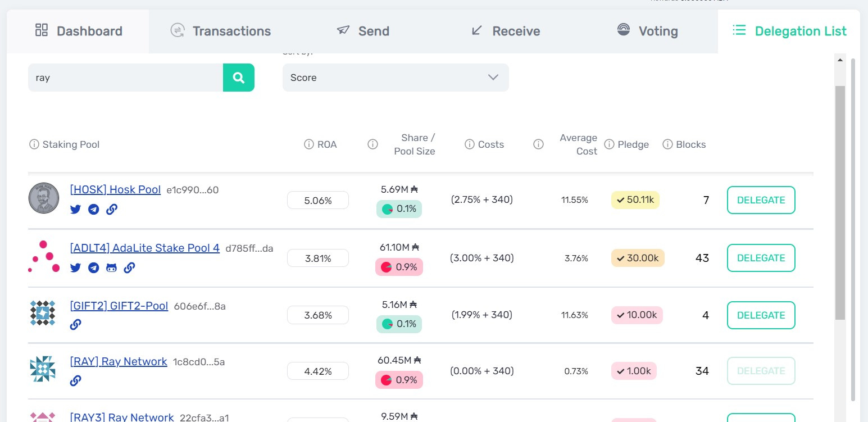Click the 61.10M pool size value
This screenshot has width=868, height=422.
pyautogui.click(x=399, y=247)
